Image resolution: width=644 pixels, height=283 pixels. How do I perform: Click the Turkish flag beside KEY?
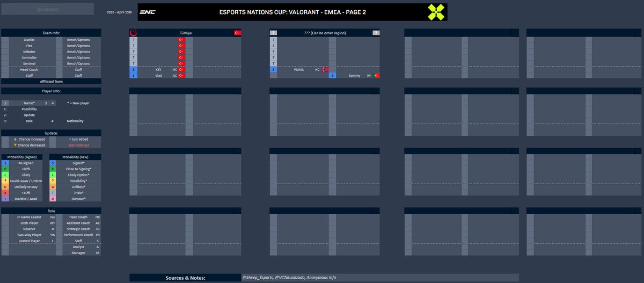181,70
